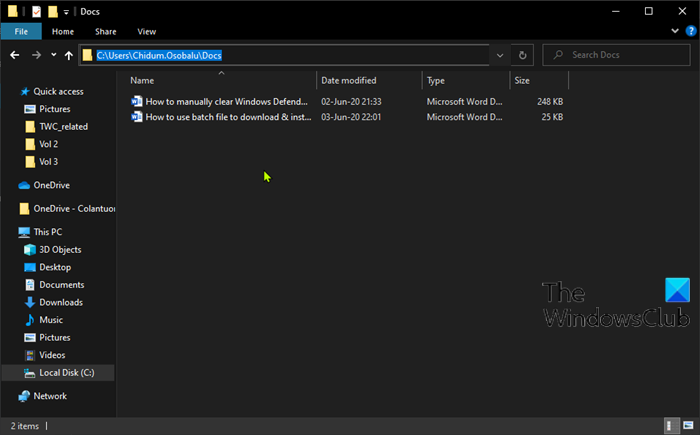Open the Desktop folder icon
This screenshot has height=435, width=700.
[30, 267]
